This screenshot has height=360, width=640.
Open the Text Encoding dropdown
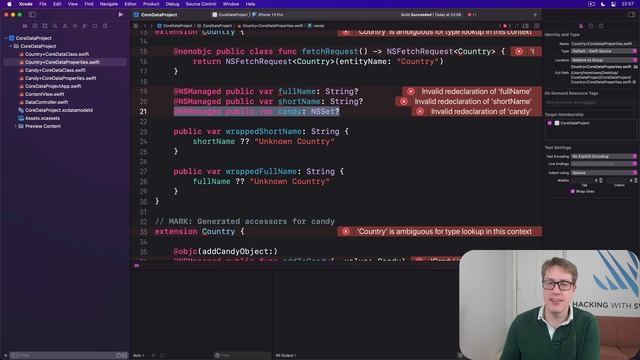pyautogui.click(x=604, y=156)
